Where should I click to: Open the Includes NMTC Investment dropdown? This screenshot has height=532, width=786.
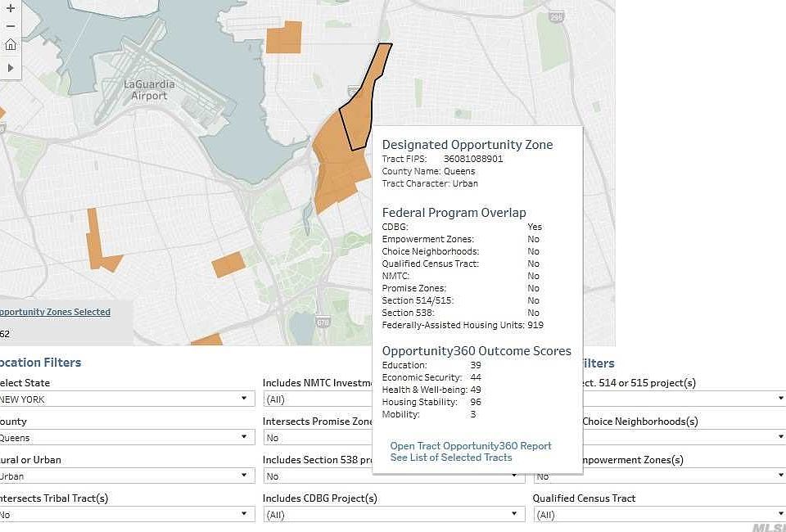[x=318, y=399]
